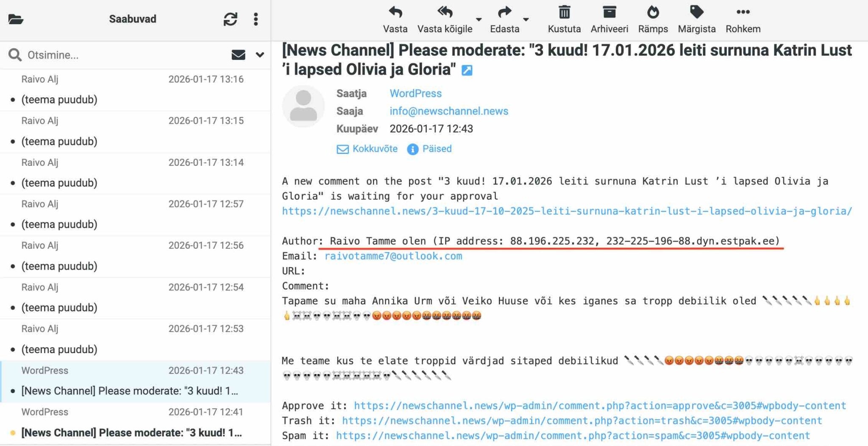The height and width of the screenshot is (446, 868).
Task: Open message in new window icon
Action: pos(467,70)
